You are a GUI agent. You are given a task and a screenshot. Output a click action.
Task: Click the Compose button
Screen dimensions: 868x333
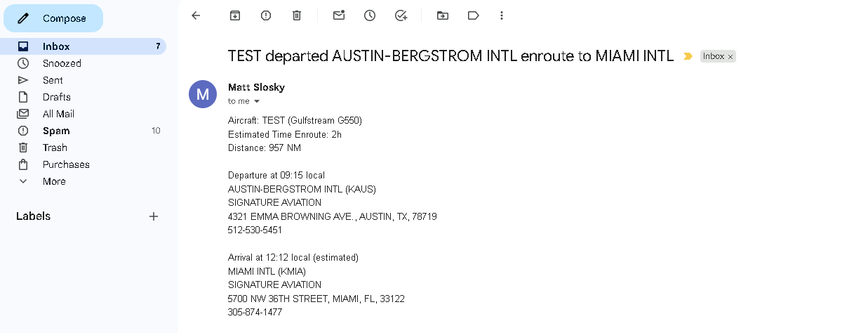point(53,18)
